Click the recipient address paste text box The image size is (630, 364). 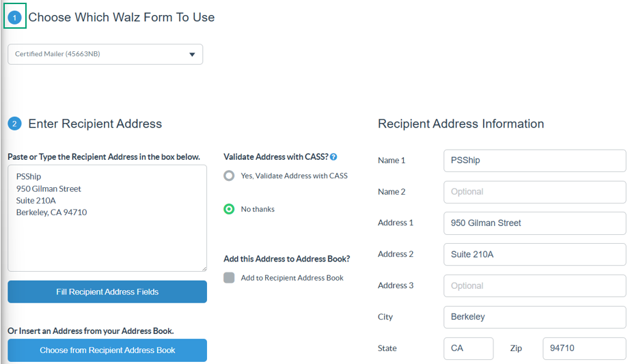click(x=107, y=218)
